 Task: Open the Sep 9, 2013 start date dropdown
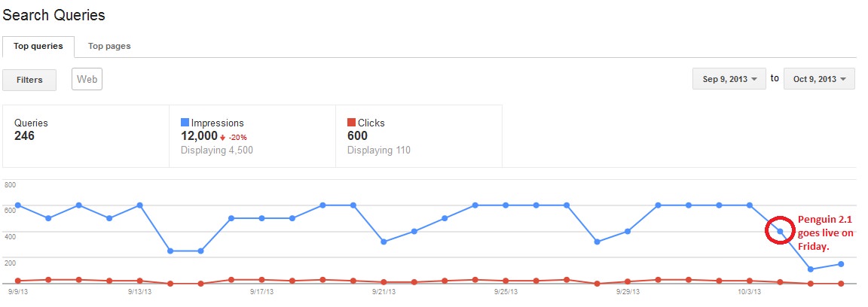tap(729, 79)
